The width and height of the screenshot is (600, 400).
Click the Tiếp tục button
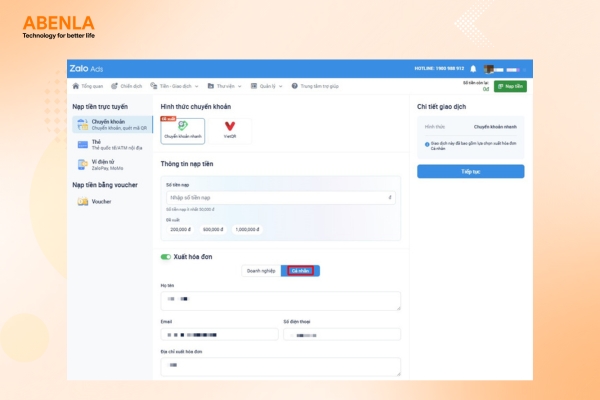pos(471,171)
